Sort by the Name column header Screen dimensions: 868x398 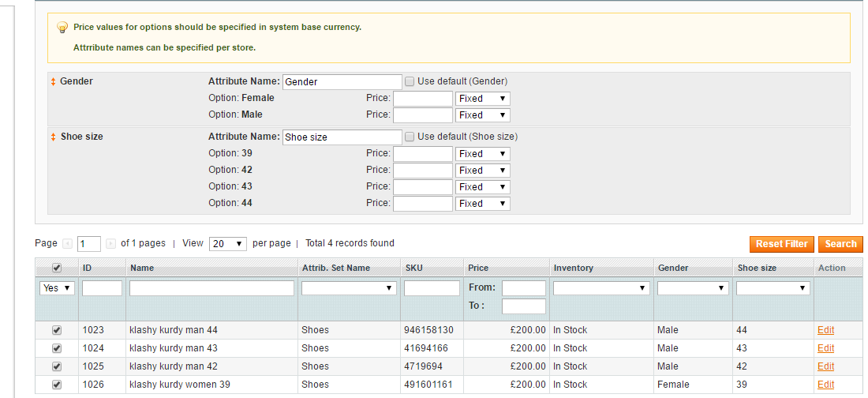point(142,268)
